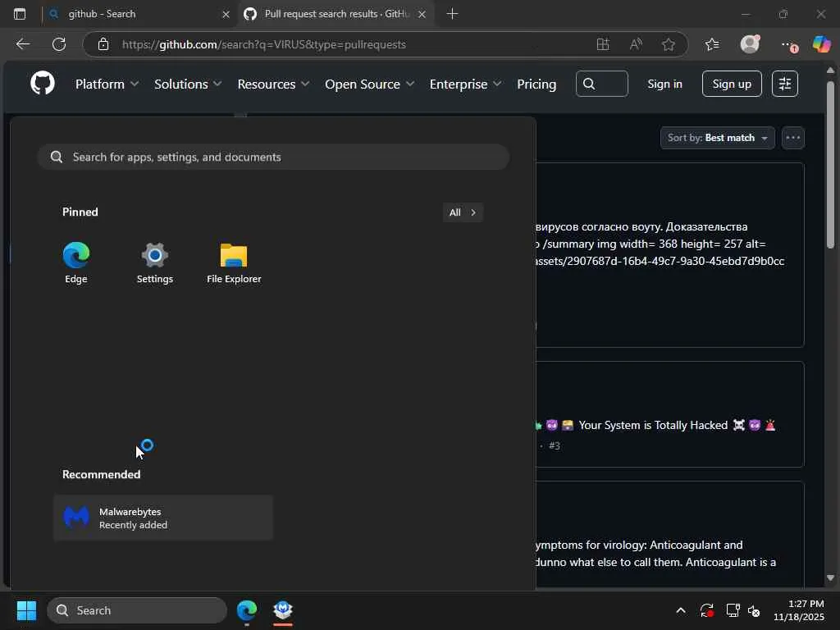Click the Sign up button
This screenshot has height=630, width=840.
(x=732, y=84)
